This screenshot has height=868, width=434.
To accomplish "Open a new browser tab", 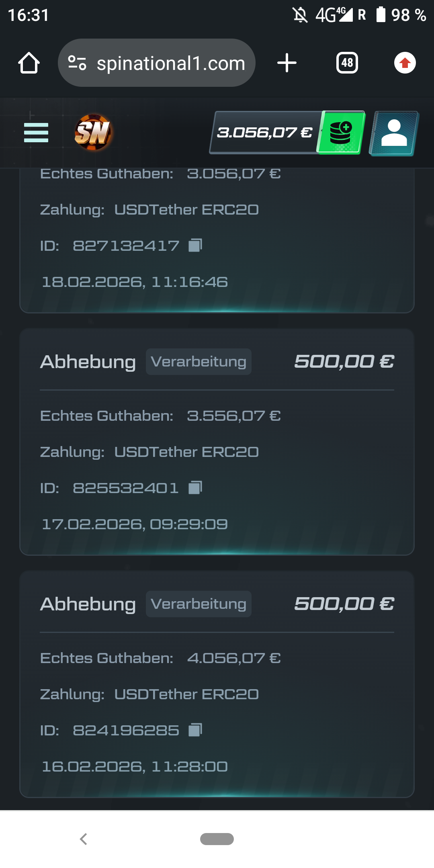I will click(287, 63).
